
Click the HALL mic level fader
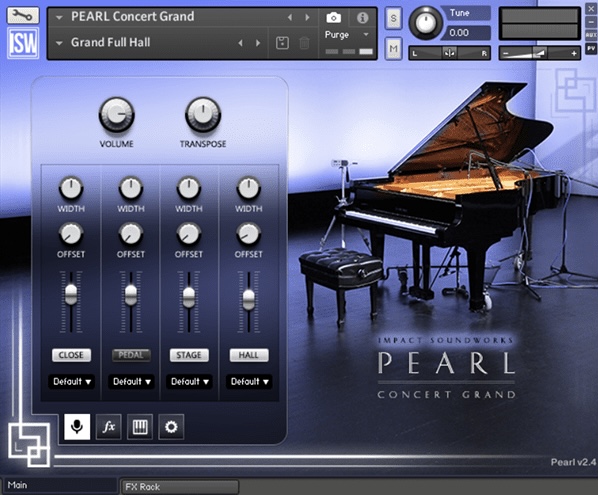[248, 300]
